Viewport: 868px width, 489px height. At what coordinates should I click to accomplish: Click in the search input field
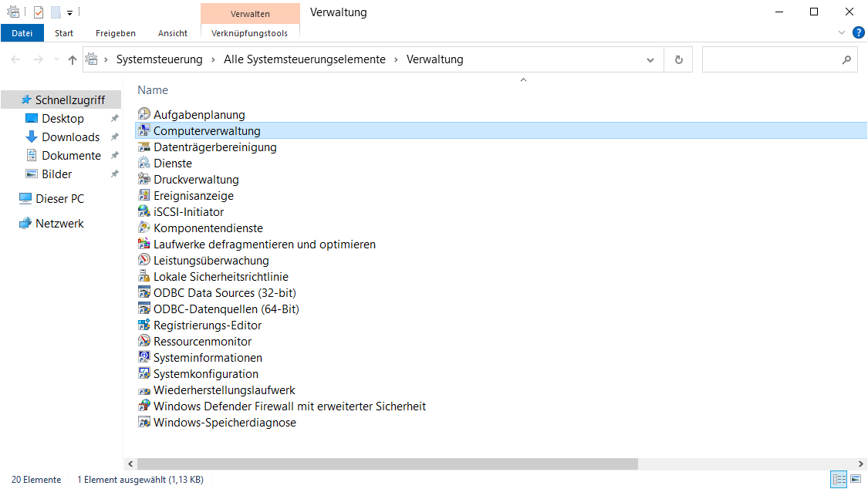tap(770, 60)
